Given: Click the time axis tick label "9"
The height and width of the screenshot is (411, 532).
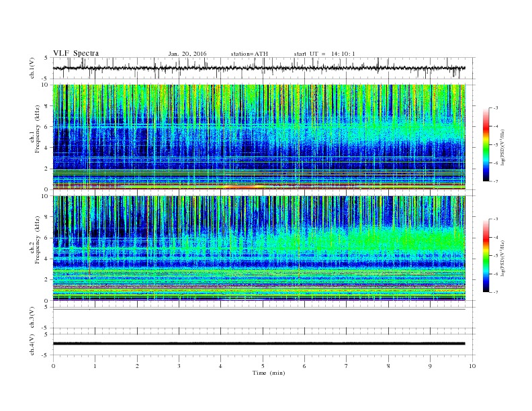Looking at the screenshot, I should [430, 366].
